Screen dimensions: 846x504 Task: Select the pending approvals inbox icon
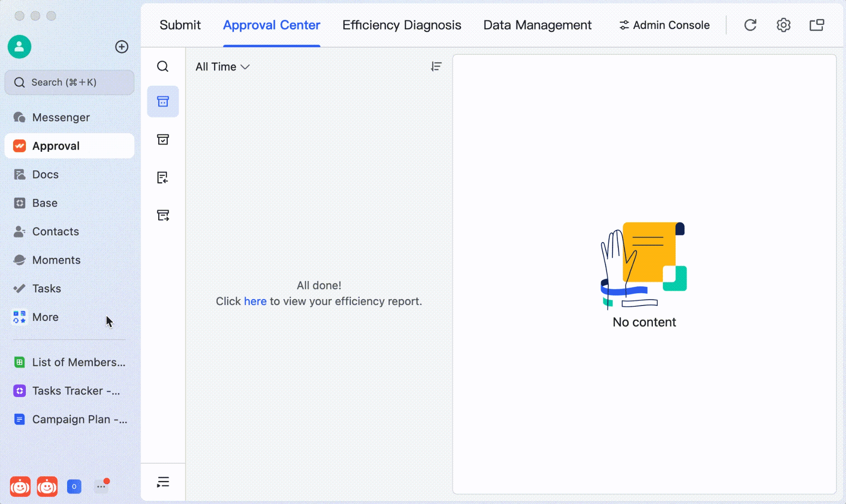tap(163, 102)
